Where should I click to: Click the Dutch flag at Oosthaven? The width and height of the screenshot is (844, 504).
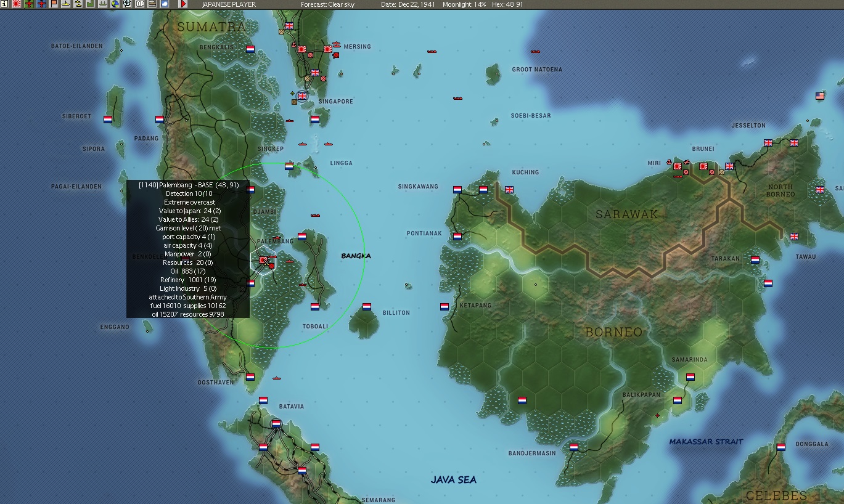(x=250, y=376)
